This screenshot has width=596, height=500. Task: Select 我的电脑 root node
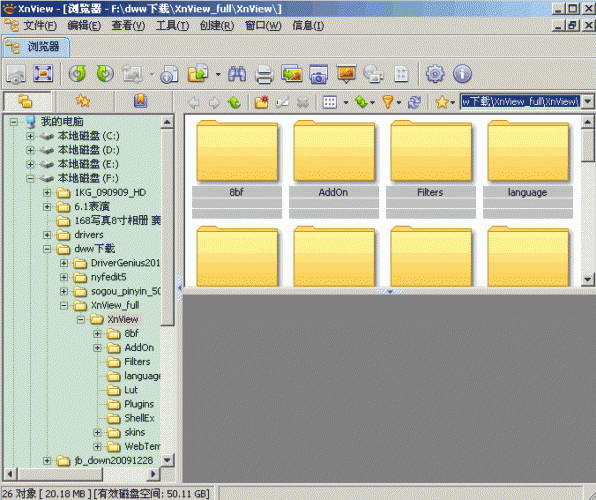tap(62, 122)
